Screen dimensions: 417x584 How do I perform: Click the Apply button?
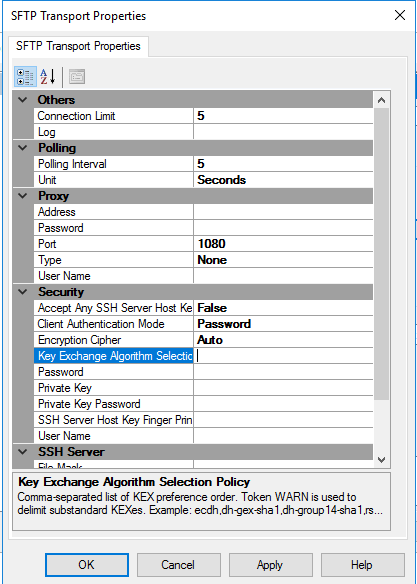[271, 565]
